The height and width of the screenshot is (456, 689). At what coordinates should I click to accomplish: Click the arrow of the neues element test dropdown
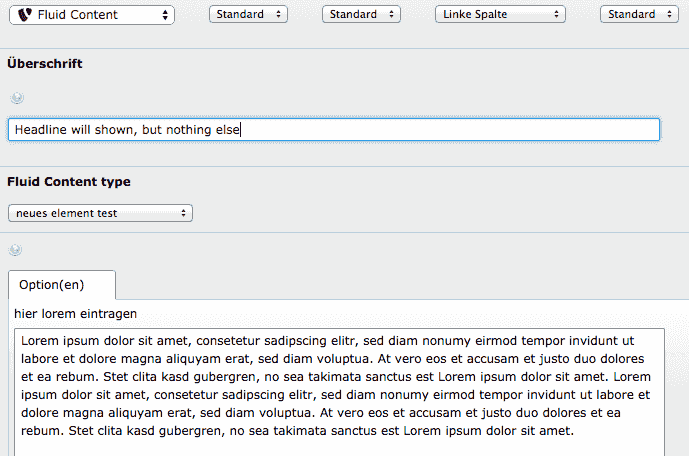point(184,213)
